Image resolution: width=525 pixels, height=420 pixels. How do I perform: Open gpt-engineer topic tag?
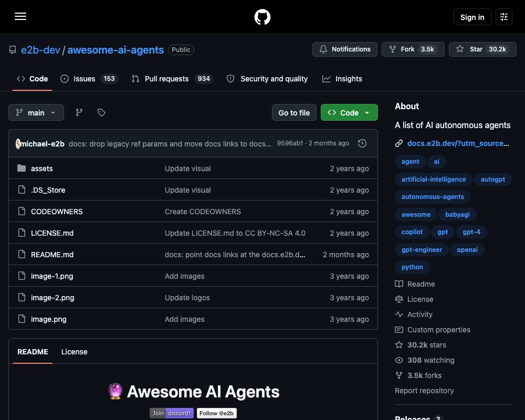click(422, 249)
